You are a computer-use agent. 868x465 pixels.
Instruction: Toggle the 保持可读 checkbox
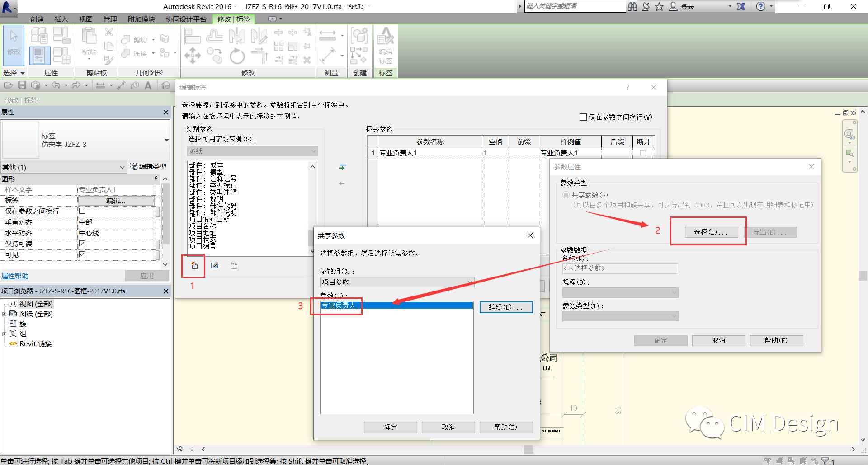(x=82, y=244)
